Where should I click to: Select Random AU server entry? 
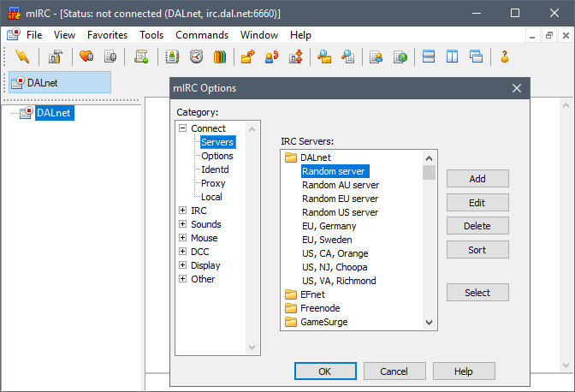coord(341,185)
